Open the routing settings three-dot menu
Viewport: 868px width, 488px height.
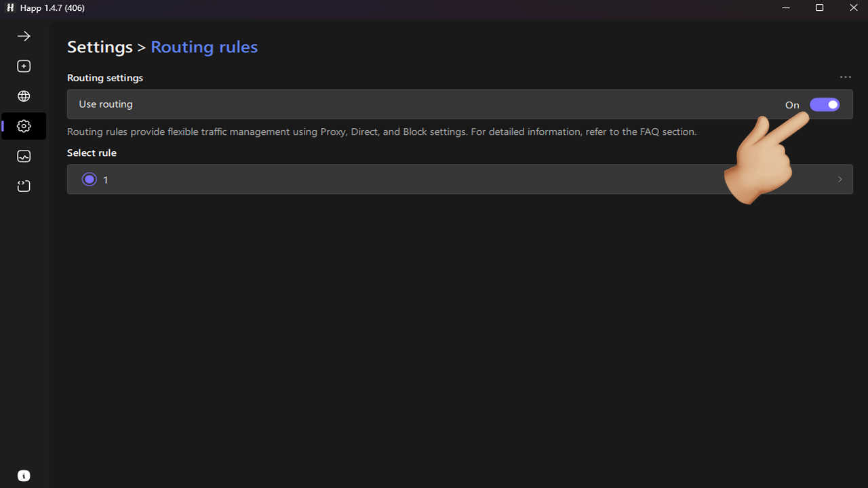pyautogui.click(x=845, y=77)
